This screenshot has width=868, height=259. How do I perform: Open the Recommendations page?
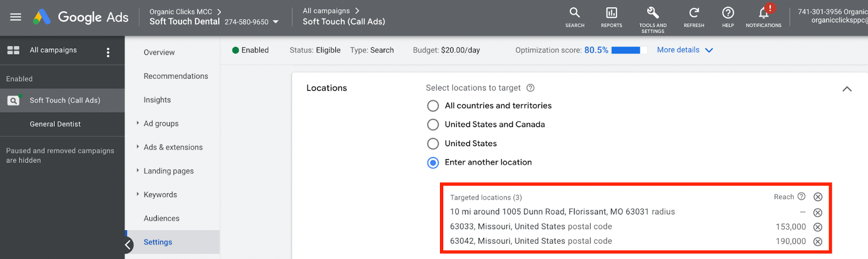click(x=176, y=76)
